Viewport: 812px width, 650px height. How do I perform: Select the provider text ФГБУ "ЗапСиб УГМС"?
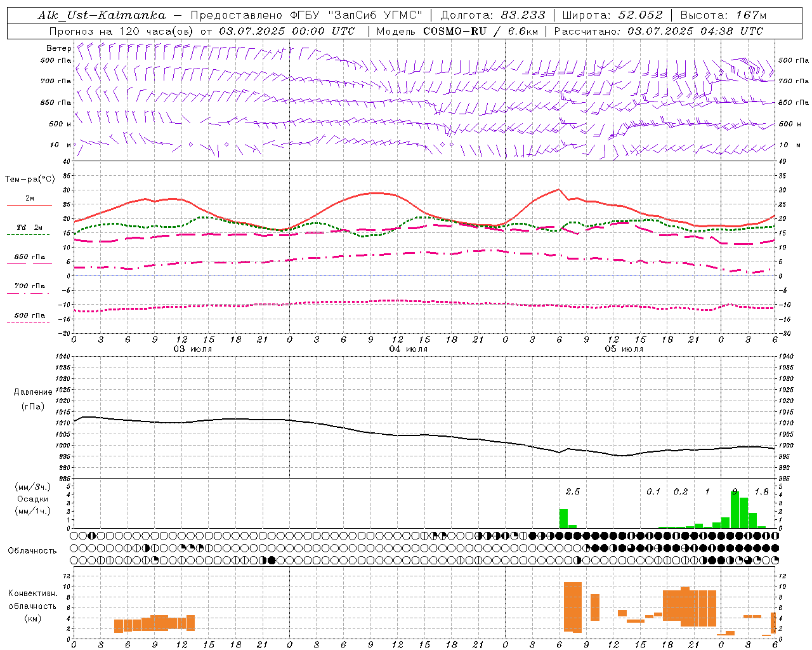coord(356,15)
